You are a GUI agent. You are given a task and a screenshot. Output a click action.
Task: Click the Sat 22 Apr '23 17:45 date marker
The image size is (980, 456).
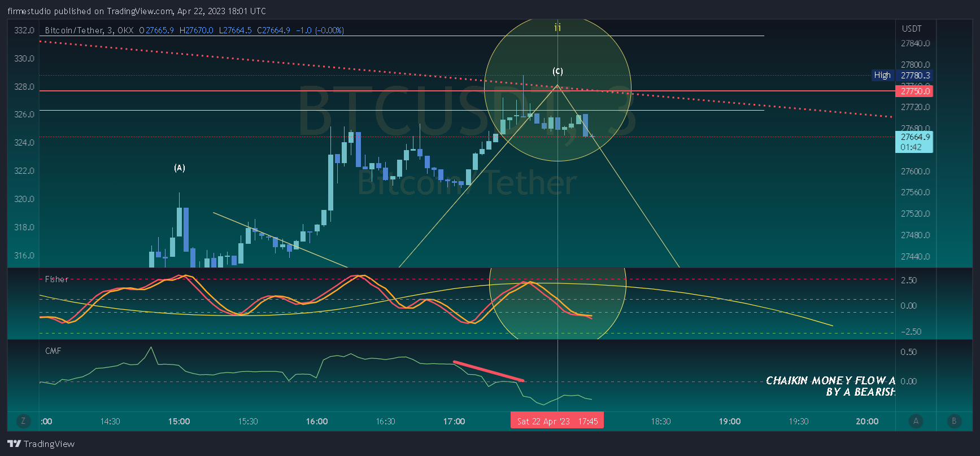(557, 421)
